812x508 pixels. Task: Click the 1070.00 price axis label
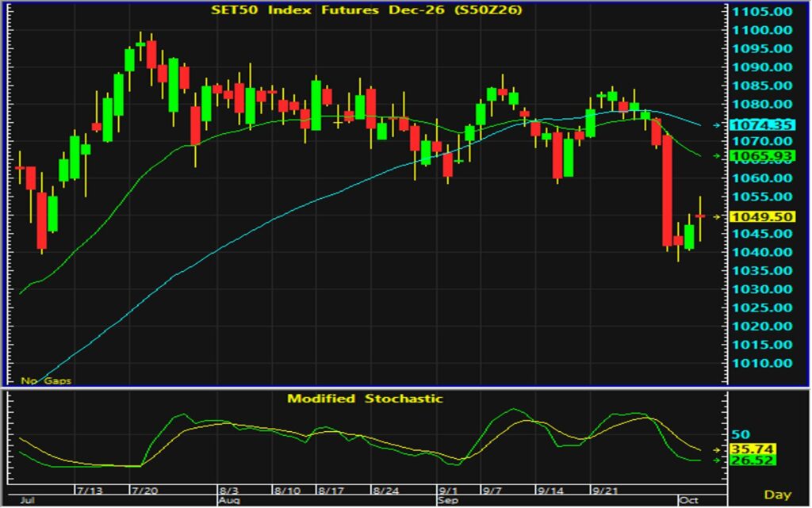click(762, 141)
